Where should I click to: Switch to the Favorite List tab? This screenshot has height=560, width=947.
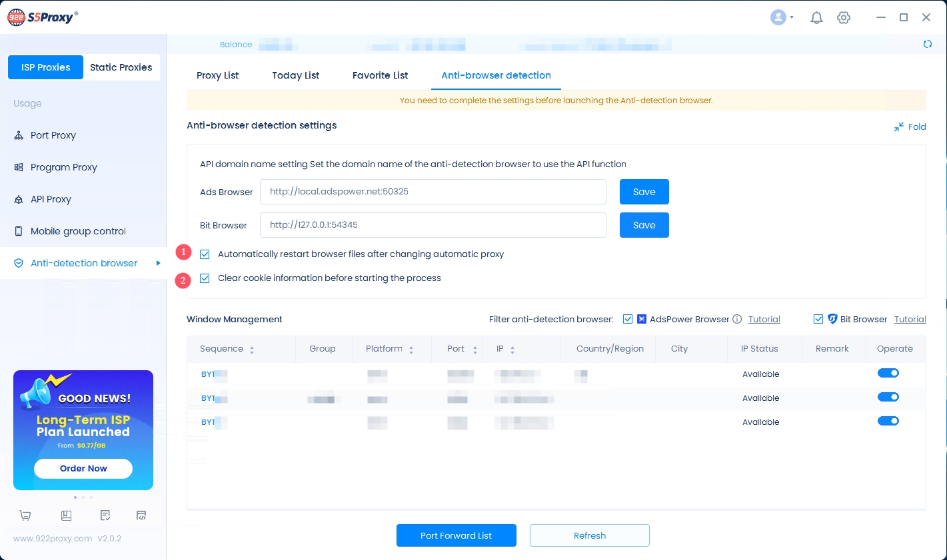point(380,75)
